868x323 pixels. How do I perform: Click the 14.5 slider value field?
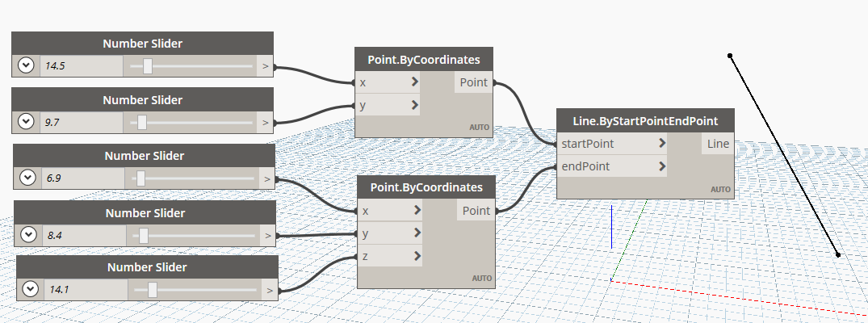click(x=81, y=66)
